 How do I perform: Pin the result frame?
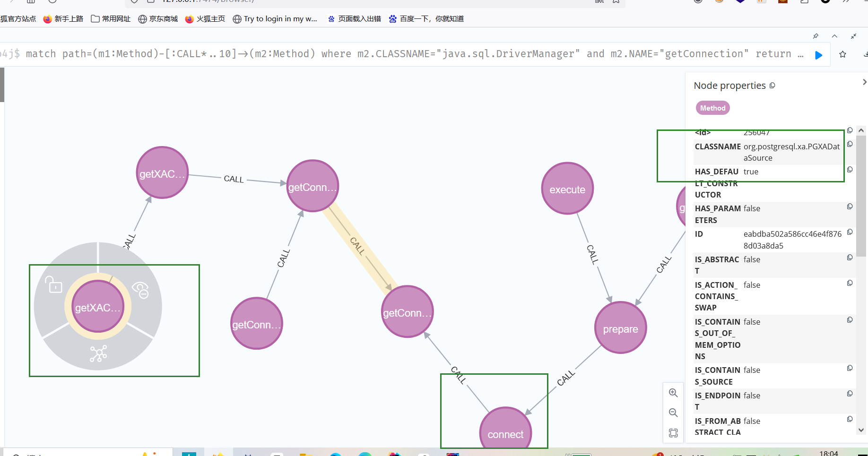click(x=816, y=36)
